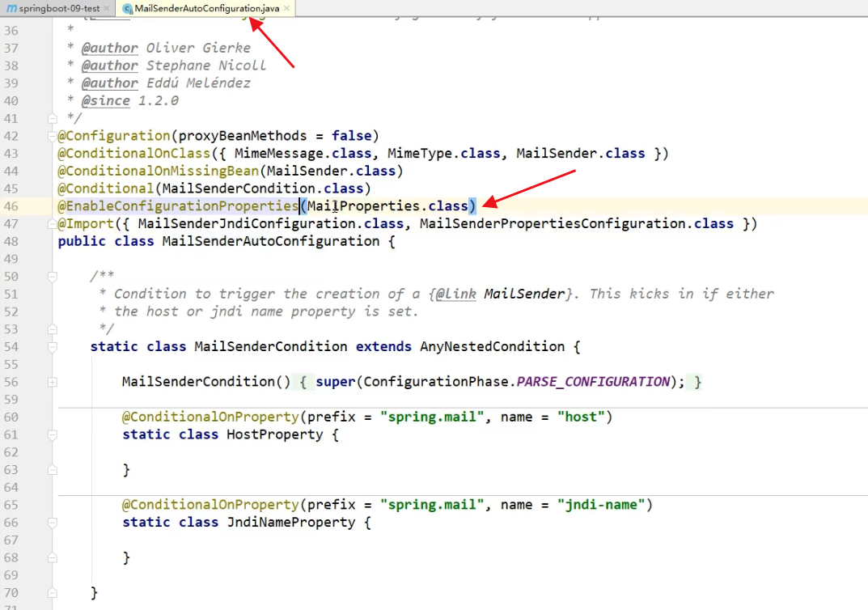Click the "host" string literal
The image size is (868, 610).
click(581, 417)
